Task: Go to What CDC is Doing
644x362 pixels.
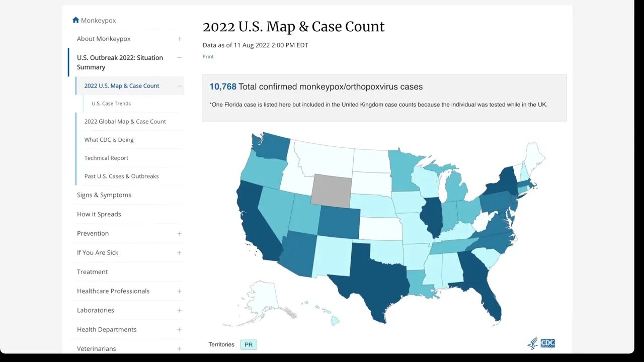Action: pos(109,140)
